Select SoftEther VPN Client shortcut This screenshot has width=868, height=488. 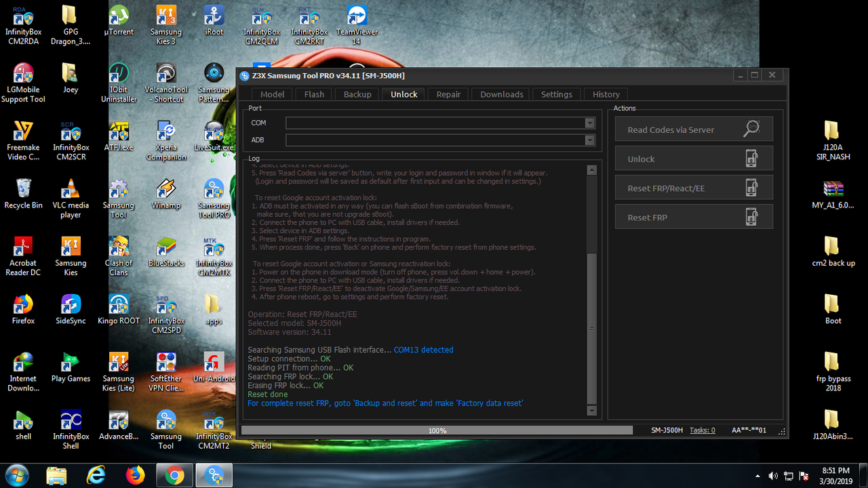click(x=166, y=372)
